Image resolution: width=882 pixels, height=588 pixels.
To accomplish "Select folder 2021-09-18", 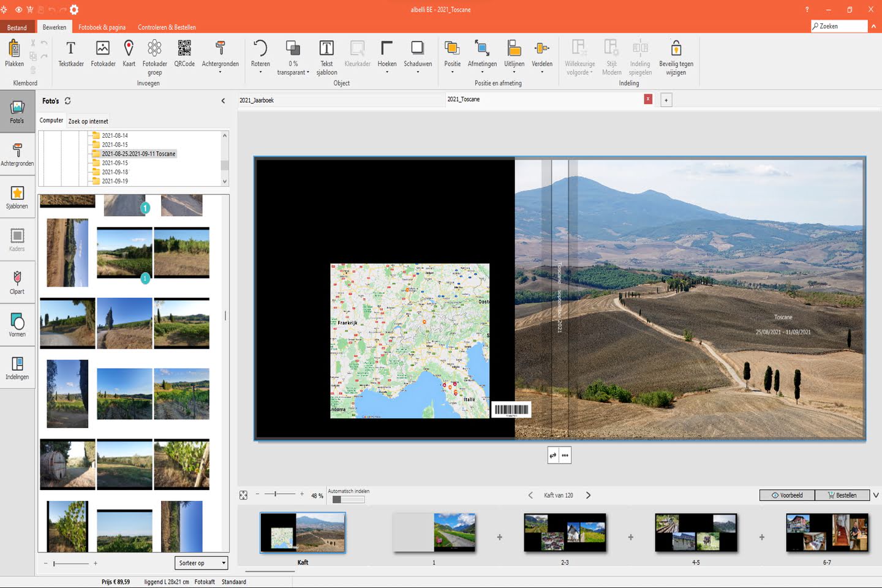I will click(x=115, y=172).
